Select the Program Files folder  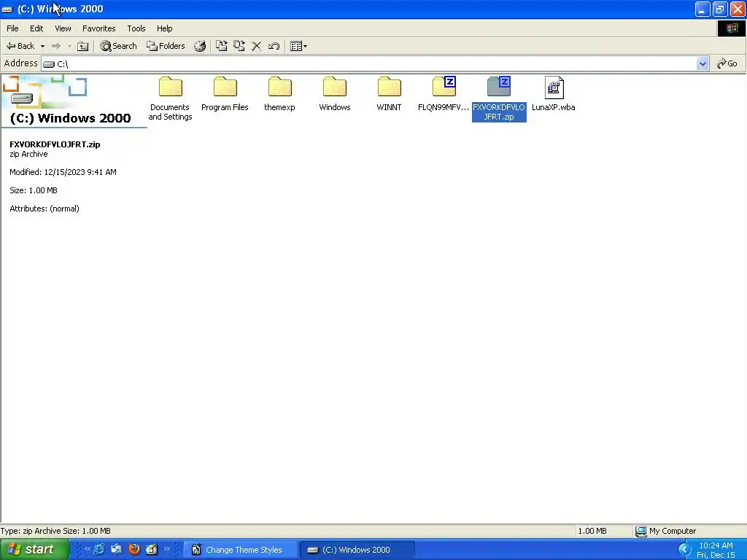(x=225, y=94)
